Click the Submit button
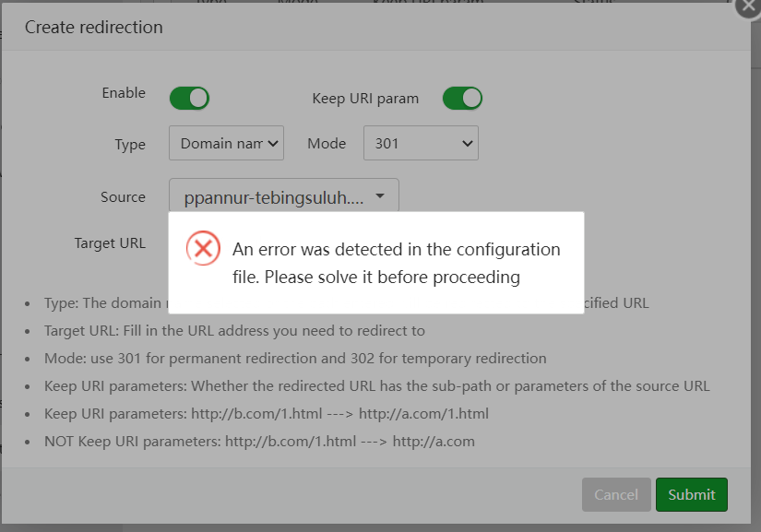The width and height of the screenshot is (761, 532). (691, 494)
